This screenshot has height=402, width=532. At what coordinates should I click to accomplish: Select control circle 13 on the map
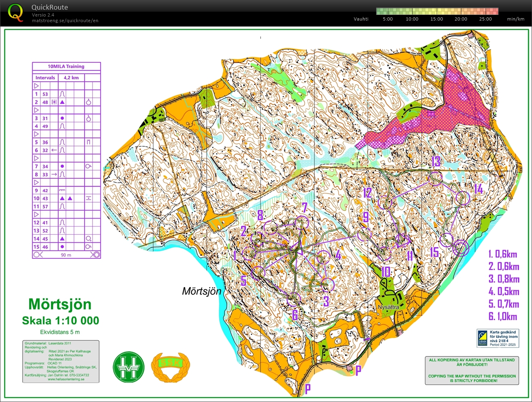tap(435, 178)
